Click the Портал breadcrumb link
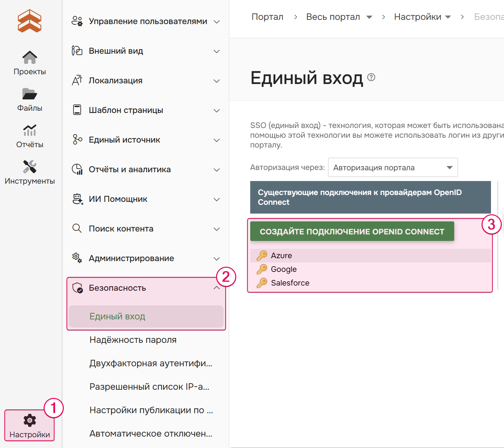The image size is (504, 448). (x=267, y=17)
